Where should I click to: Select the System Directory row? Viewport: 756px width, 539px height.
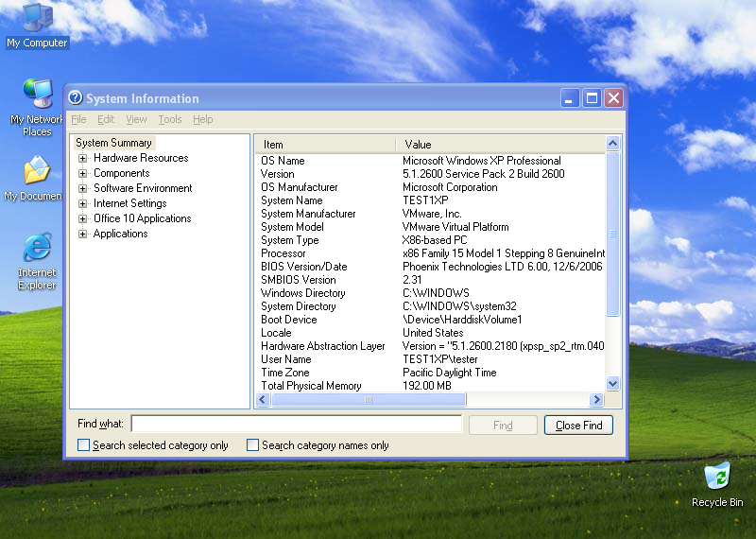(430, 306)
